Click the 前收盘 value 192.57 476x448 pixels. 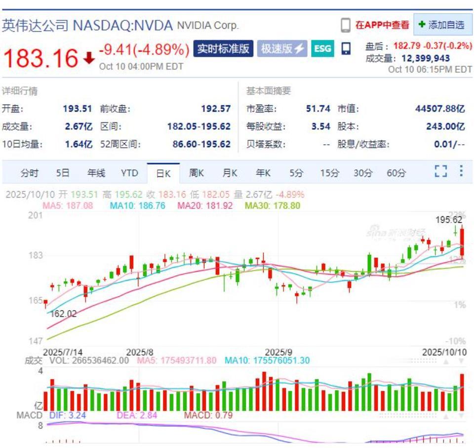216,109
